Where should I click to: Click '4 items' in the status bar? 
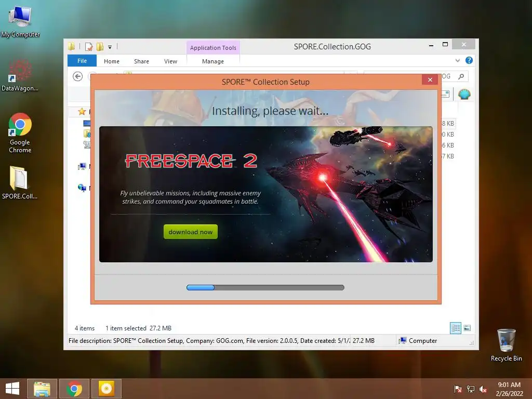pos(85,328)
